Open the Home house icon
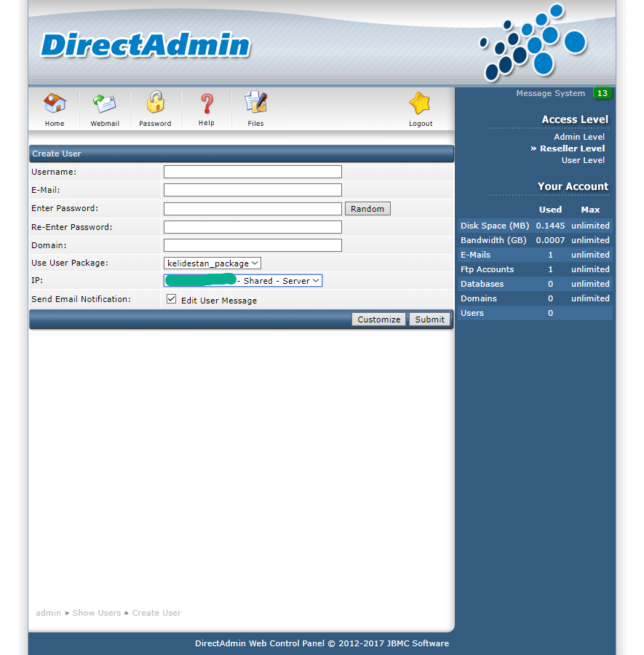 point(55,103)
